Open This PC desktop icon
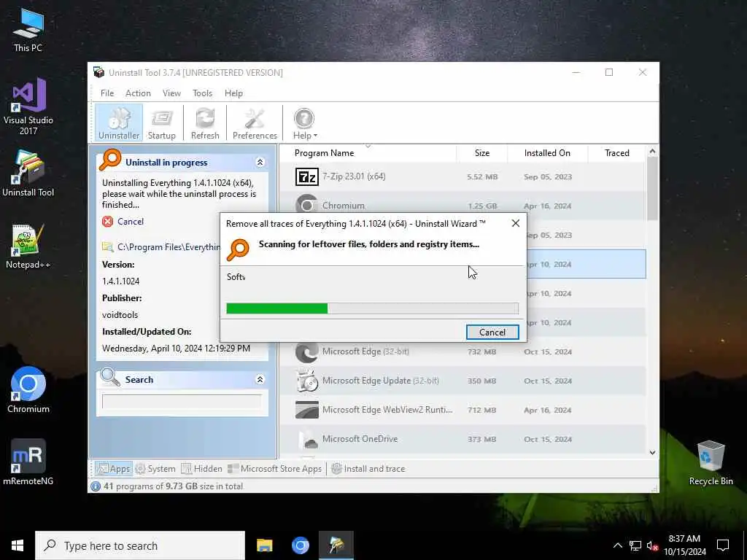Screen dimensions: 747x560 pos(28,31)
